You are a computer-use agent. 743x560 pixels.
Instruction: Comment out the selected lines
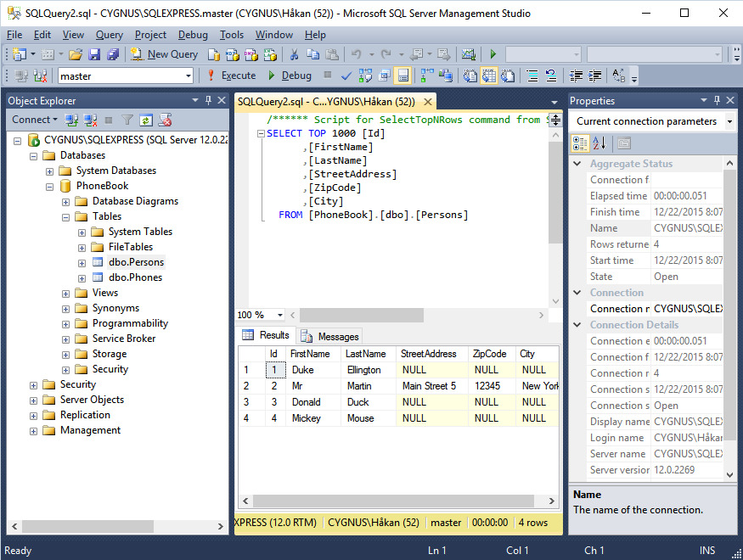(x=532, y=76)
